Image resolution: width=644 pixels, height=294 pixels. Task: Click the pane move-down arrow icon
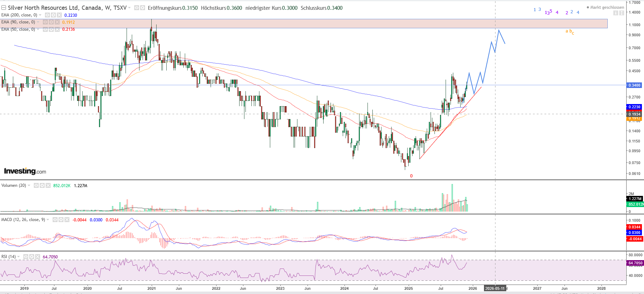(615, 13)
